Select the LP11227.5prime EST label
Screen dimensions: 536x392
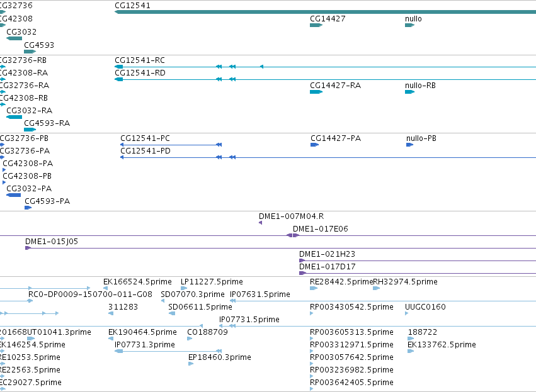point(212,282)
